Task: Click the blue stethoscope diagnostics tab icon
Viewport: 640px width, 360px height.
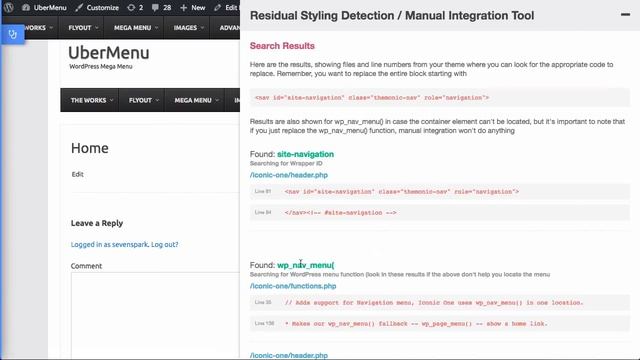Action: click(x=13, y=34)
